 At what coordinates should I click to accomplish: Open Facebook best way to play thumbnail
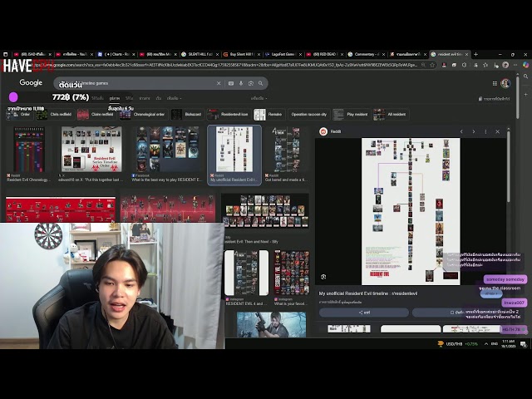pos(168,150)
